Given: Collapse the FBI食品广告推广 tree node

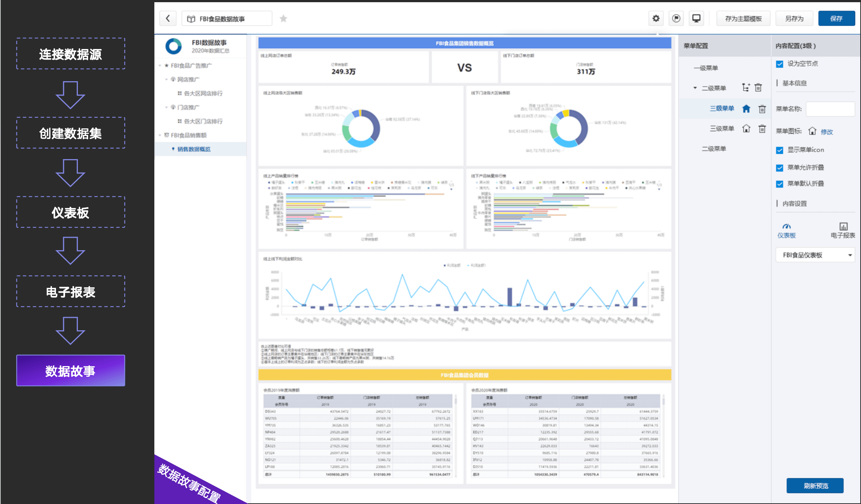Looking at the screenshot, I should [160, 66].
